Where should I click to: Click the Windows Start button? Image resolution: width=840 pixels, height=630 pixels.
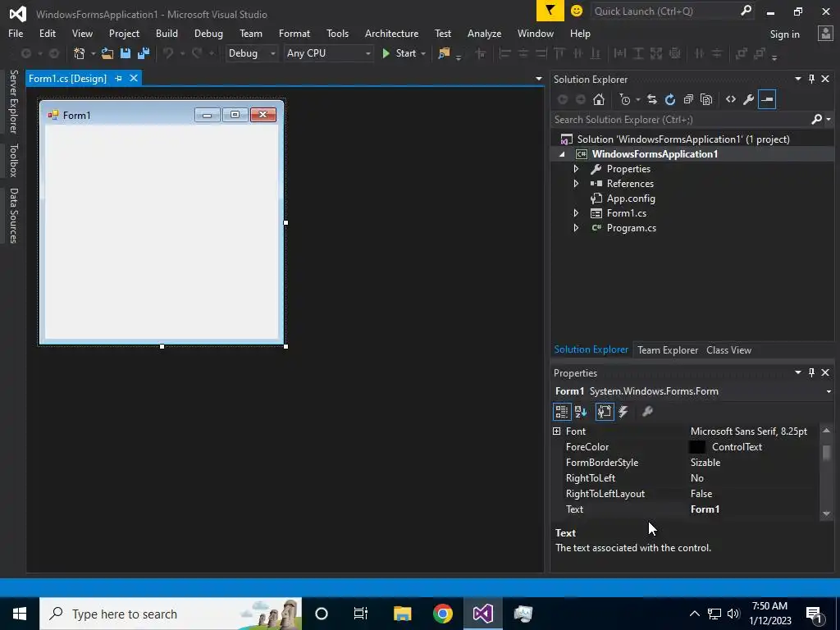point(20,614)
